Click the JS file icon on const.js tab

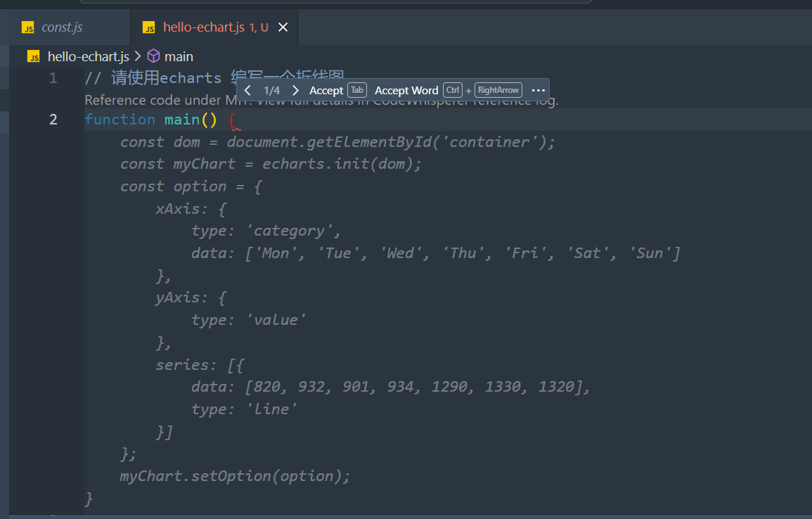click(28, 27)
